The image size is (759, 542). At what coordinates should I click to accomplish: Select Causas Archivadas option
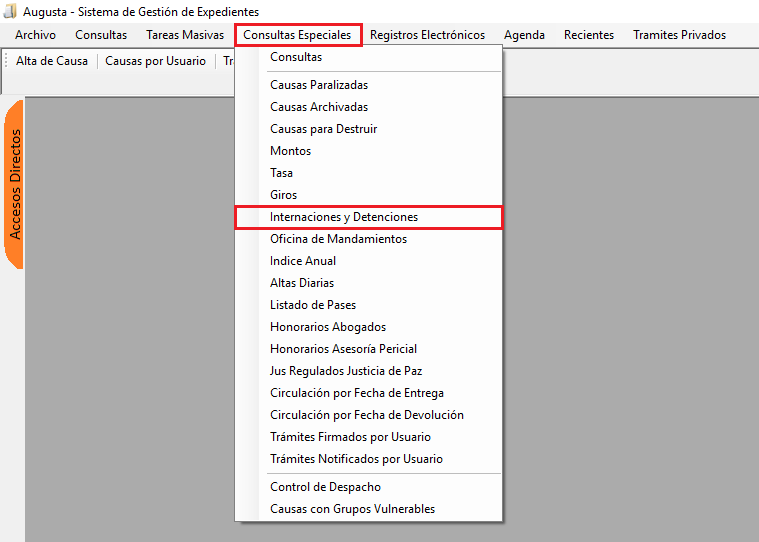pyautogui.click(x=319, y=107)
